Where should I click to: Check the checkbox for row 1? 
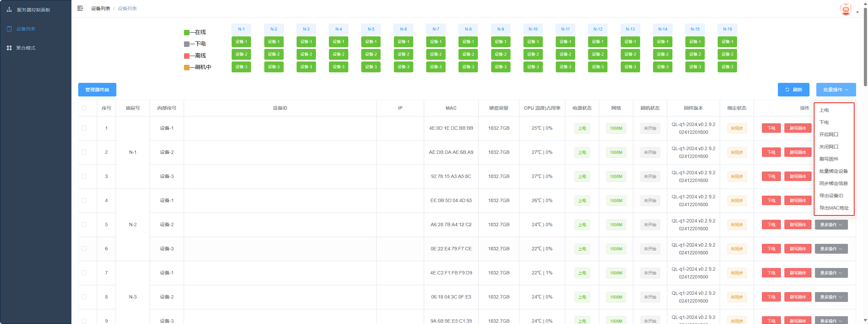click(84, 128)
